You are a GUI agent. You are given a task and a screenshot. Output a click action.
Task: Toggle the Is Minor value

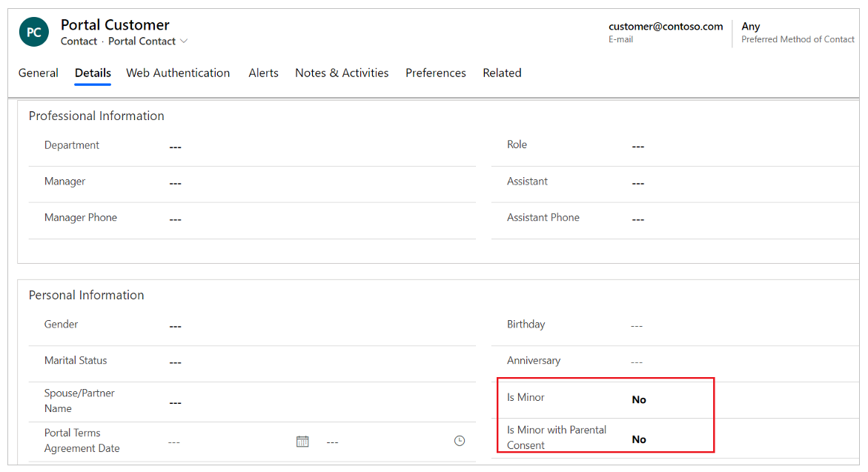pyautogui.click(x=639, y=399)
